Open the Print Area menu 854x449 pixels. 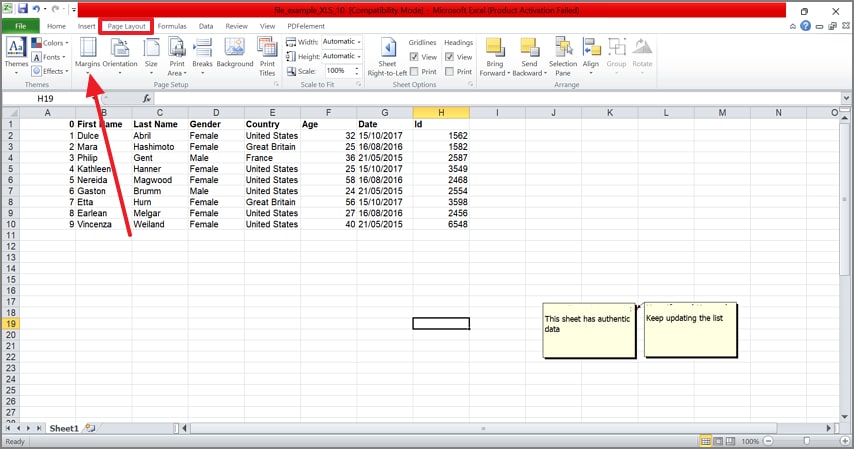click(176, 56)
